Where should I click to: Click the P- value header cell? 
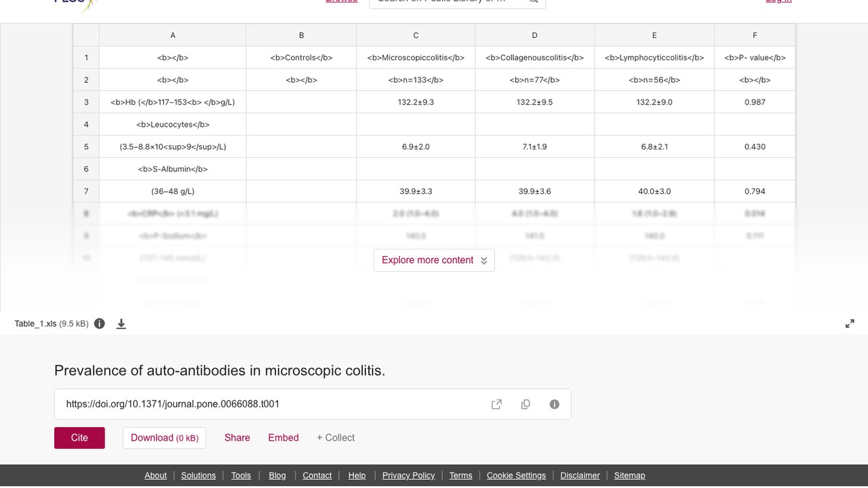[x=755, y=58]
